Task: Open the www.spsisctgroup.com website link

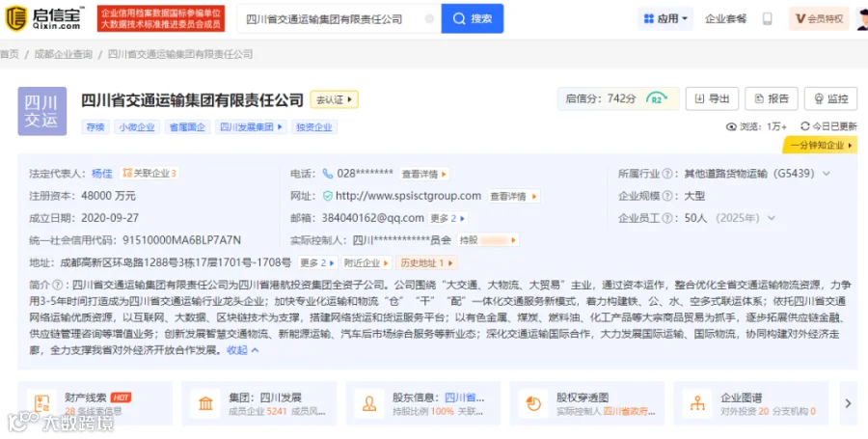Action: point(409,196)
